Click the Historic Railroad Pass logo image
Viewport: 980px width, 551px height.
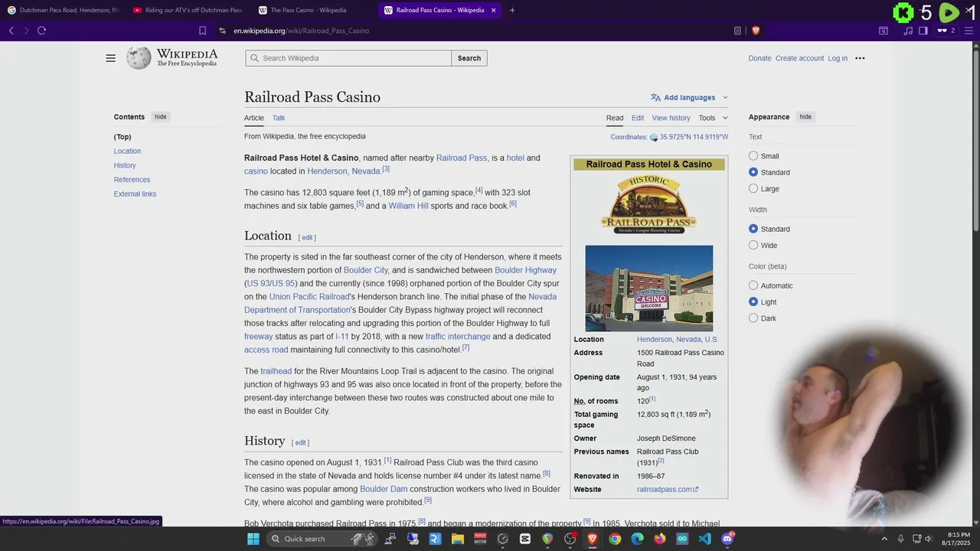[x=648, y=204]
